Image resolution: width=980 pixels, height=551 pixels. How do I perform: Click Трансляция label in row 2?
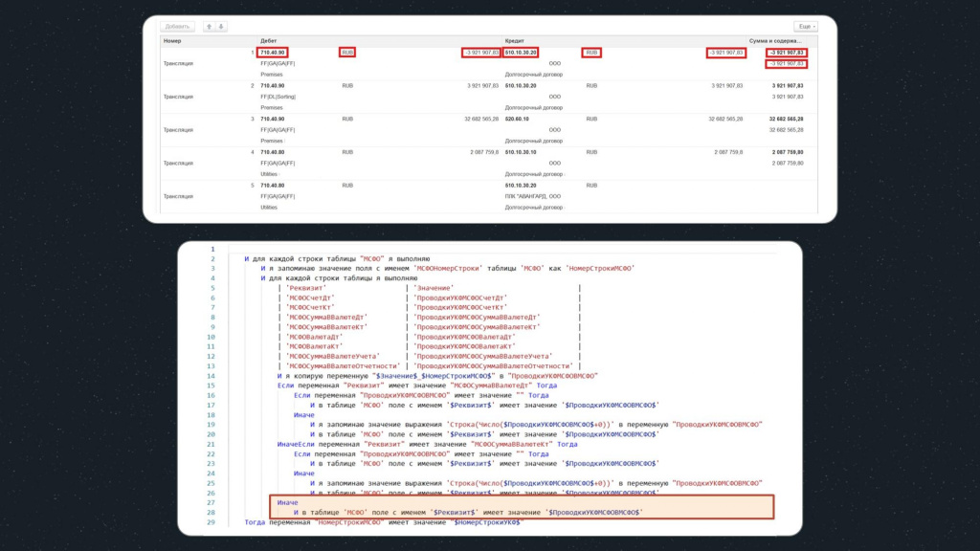178,97
